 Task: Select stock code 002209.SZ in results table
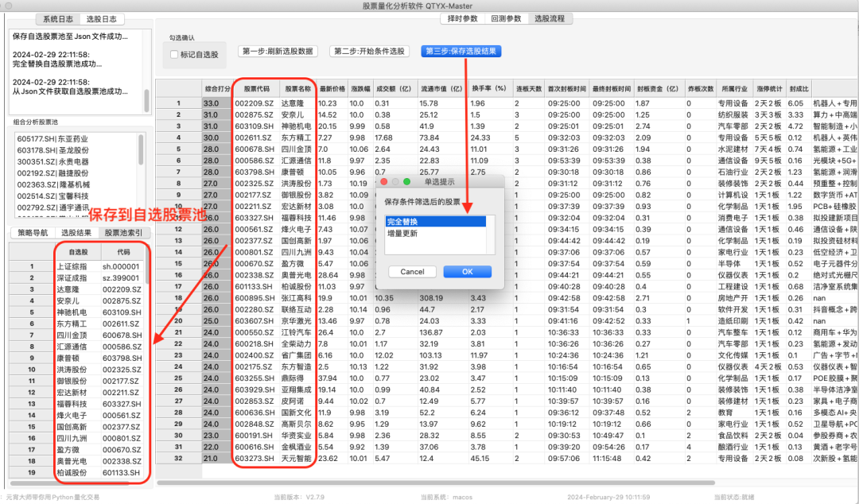point(255,103)
